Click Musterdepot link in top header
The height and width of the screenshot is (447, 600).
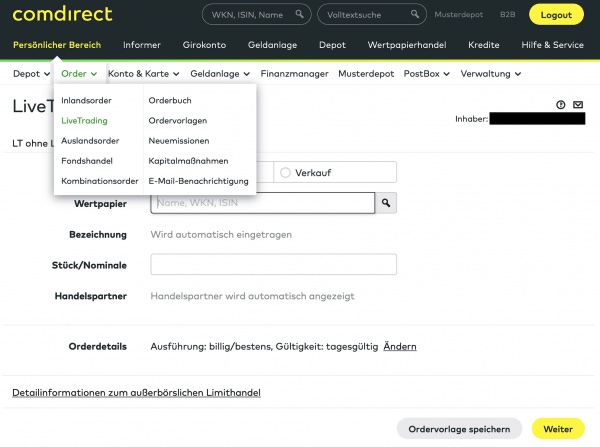[458, 15]
